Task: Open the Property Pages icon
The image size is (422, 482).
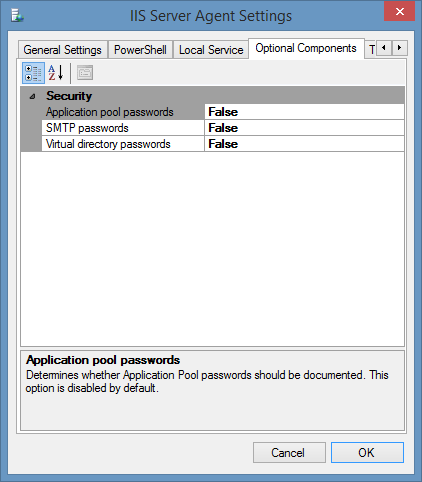Action: coord(85,73)
